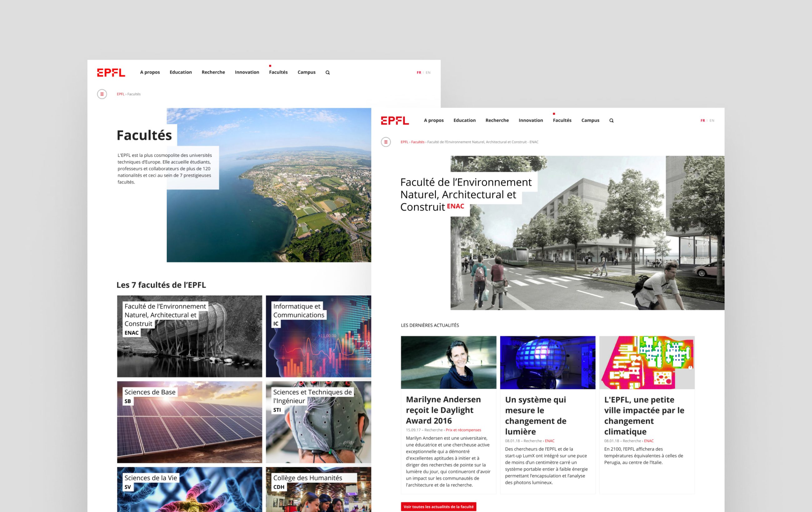This screenshot has height=512, width=812.
Task: Click 'LES DERNIÈRES ACTUALITÉS' heading
Action: coord(430,325)
